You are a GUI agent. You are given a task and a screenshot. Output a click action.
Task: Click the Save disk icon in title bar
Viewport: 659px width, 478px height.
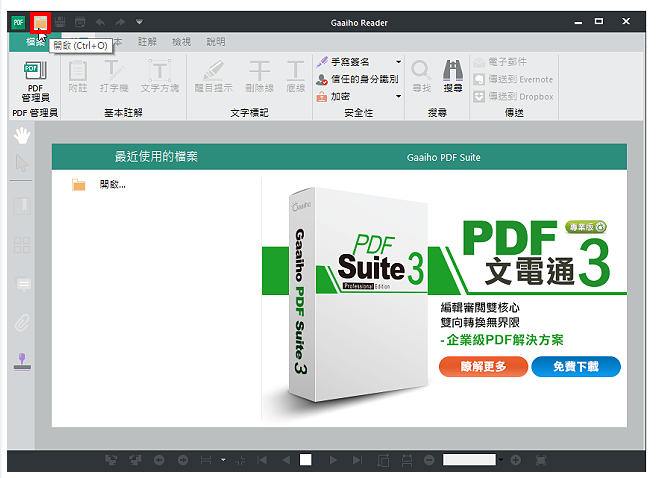tap(60, 22)
